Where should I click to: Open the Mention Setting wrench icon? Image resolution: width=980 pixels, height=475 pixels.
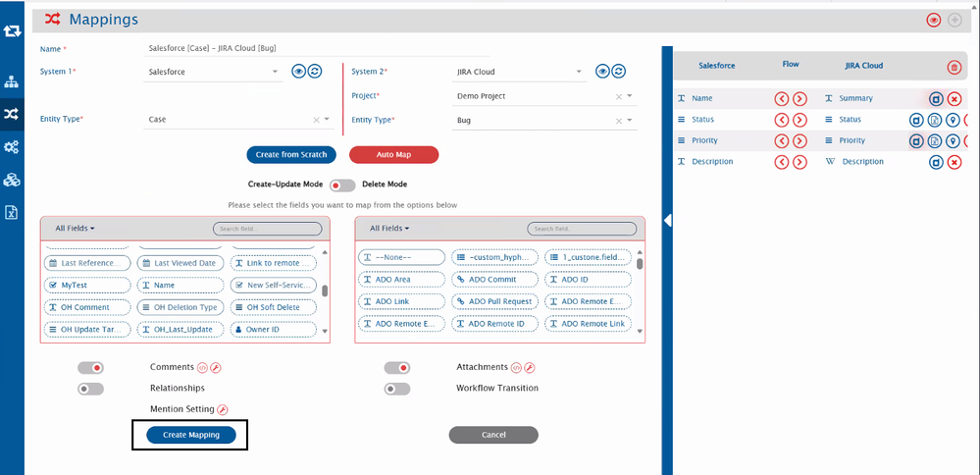point(222,409)
